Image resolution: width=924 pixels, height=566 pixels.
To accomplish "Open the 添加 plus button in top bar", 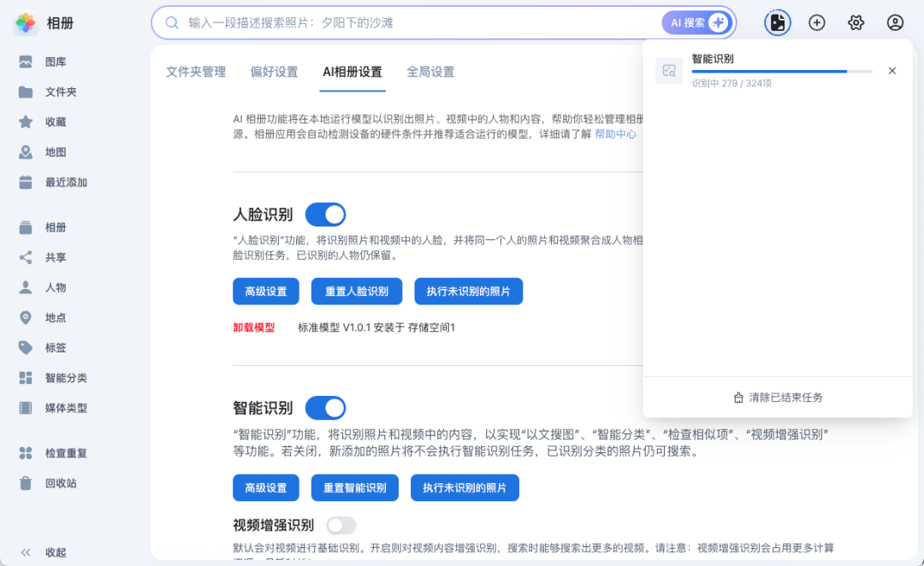I will 816,22.
